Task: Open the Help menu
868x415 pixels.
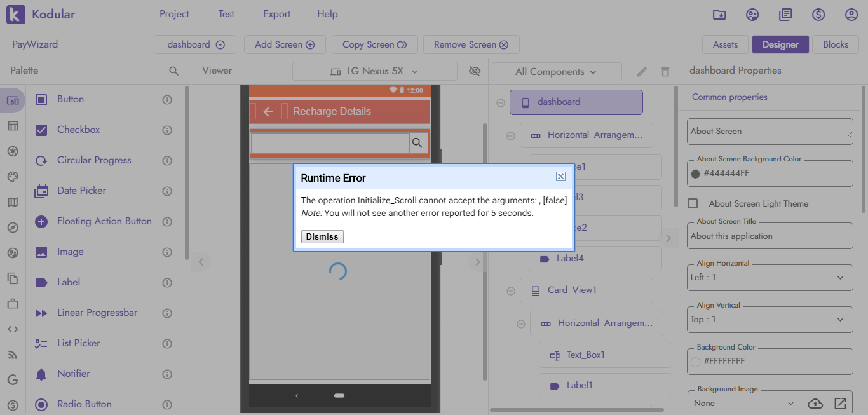Action: (x=327, y=14)
